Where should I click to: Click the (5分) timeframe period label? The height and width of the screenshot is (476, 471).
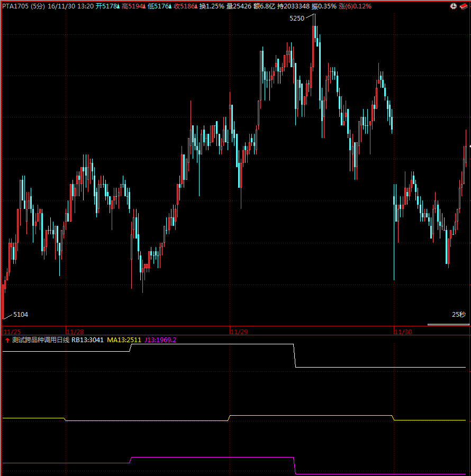pyautogui.click(x=38, y=6)
